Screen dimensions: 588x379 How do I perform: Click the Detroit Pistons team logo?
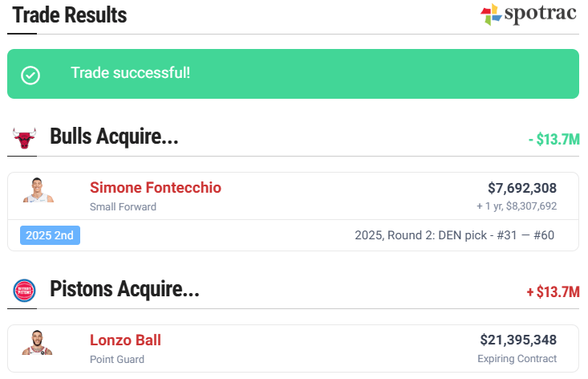(25, 290)
